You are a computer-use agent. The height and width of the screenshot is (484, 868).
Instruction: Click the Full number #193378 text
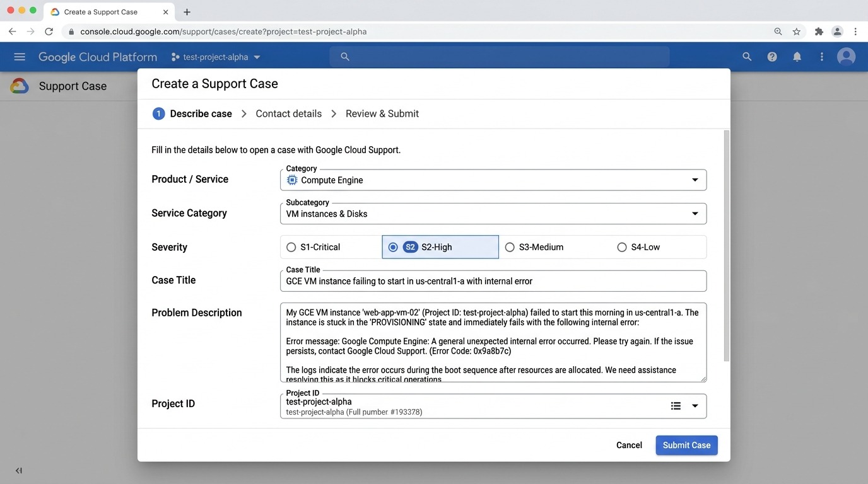[384, 412]
